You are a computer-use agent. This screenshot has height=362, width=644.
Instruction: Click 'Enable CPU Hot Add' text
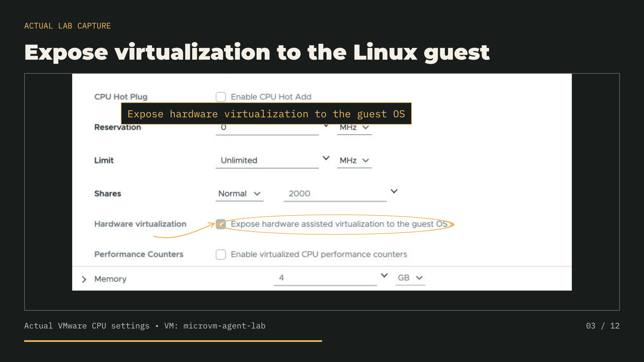point(271,97)
